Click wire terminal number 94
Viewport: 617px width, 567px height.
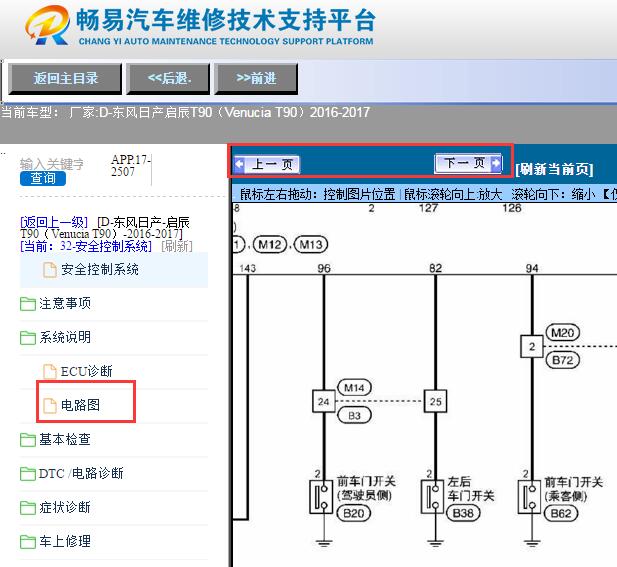(x=532, y=268)
